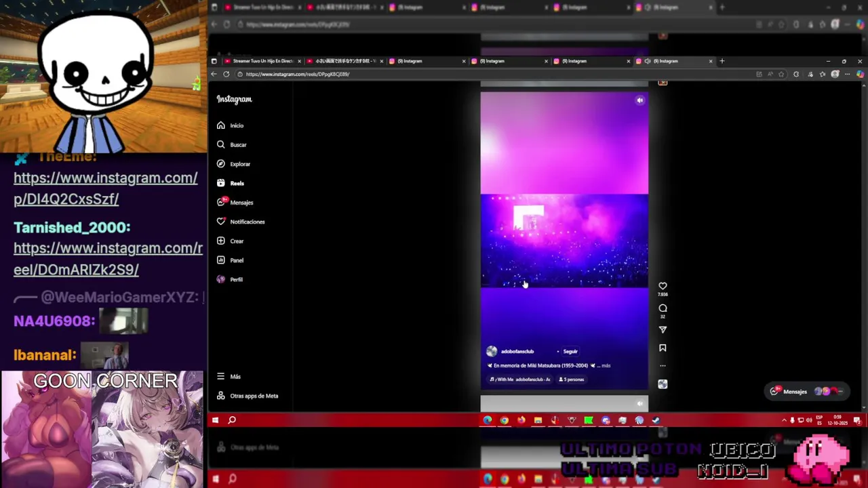Click the page scrollbar down arrow
868x488 pixels.
point(864,407)
